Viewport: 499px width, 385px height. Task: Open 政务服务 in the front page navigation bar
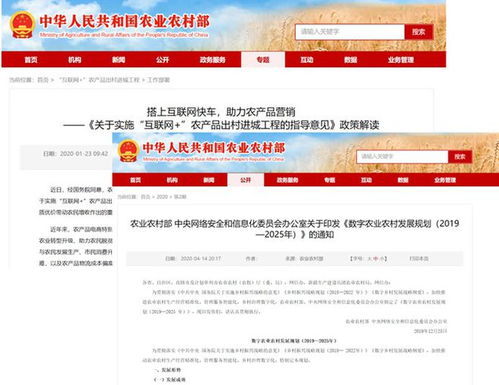[287, 180]
